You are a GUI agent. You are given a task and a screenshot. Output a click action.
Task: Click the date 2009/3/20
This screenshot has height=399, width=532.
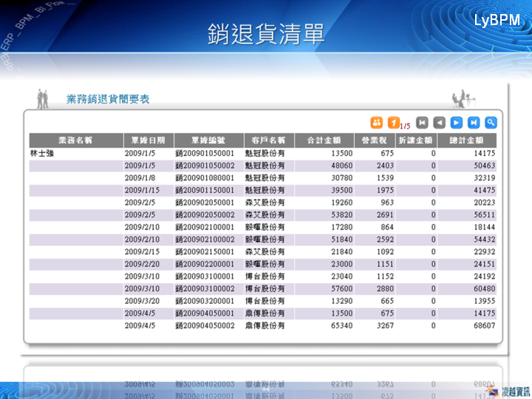point(142,301)
